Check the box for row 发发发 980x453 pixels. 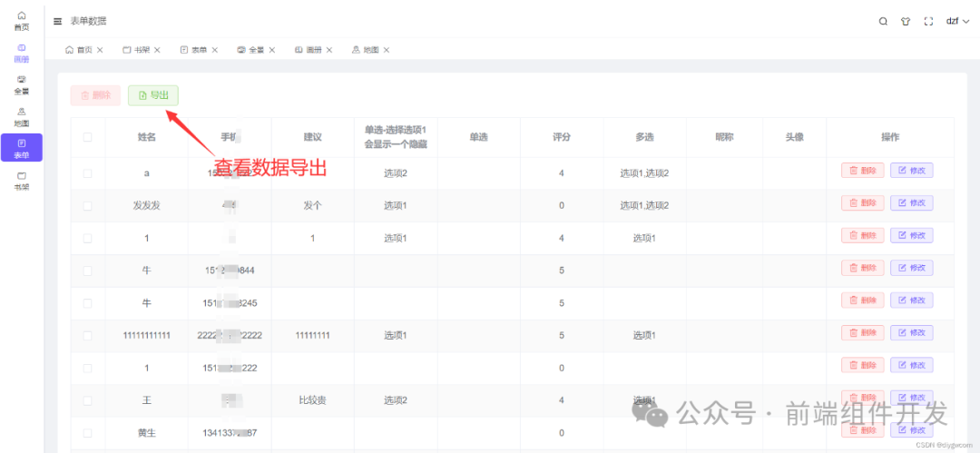[x=87, y=206]
